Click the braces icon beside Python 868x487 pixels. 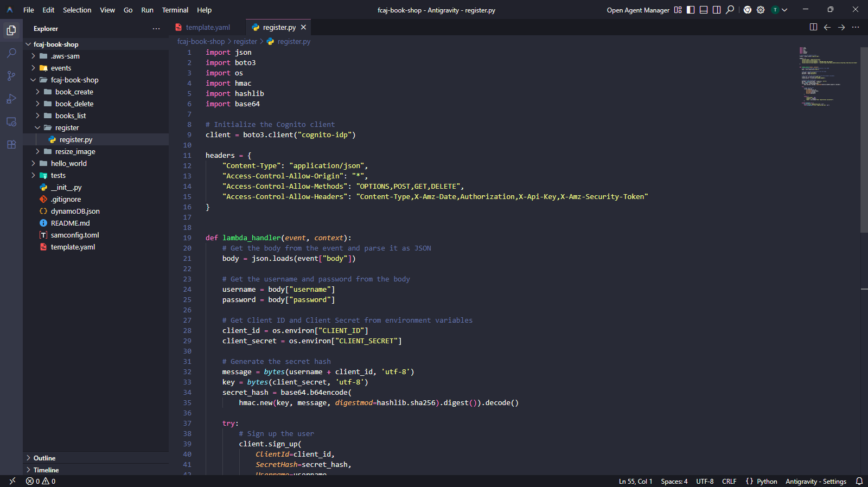click(749, 481)
